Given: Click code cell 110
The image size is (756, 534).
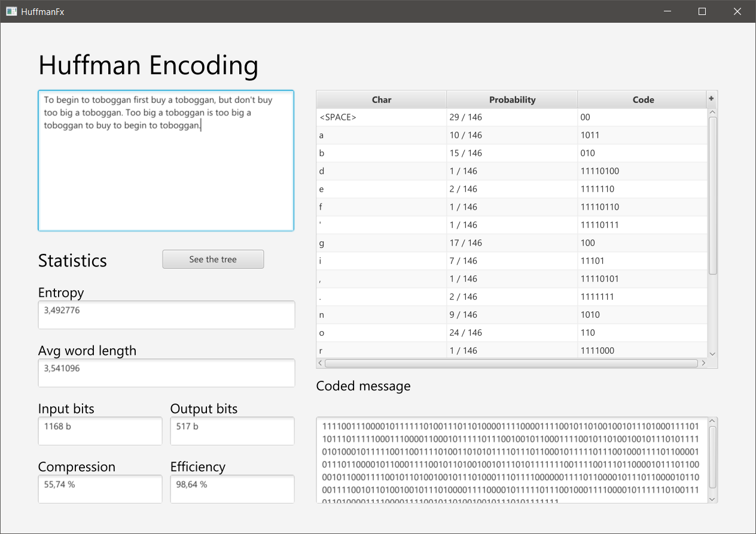Looking at the screenshot, I should pyautogui.click(x=643, y=333).
